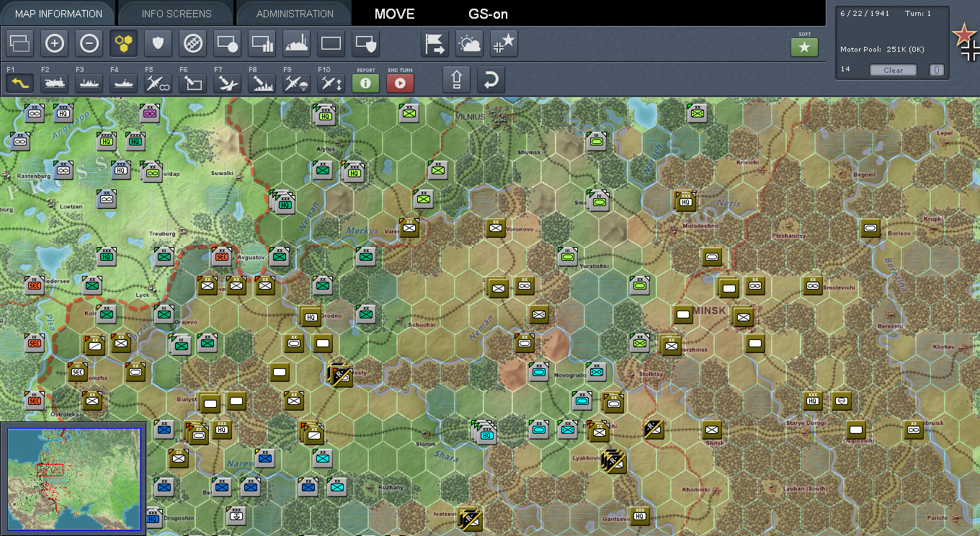Open the ADMINISTRATION tab
The width and height of the screenshot is (980, 536).
pyautogui.click(x=295, y=14)
